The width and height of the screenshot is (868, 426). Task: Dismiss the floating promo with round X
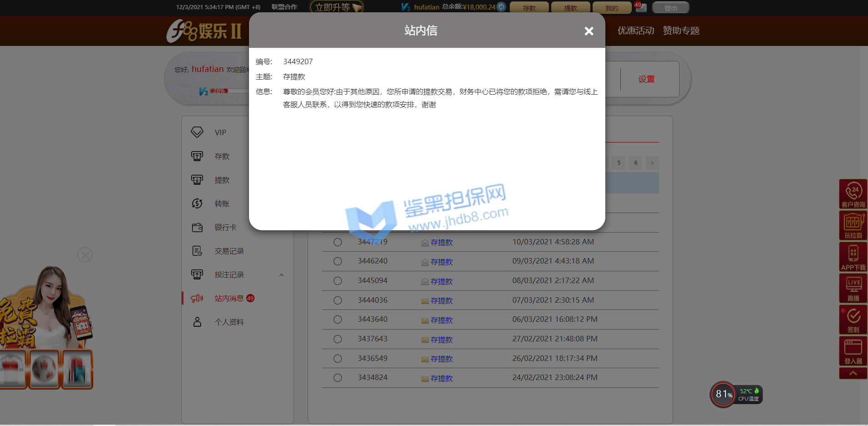pyautogui.click(x=85, y=254)
